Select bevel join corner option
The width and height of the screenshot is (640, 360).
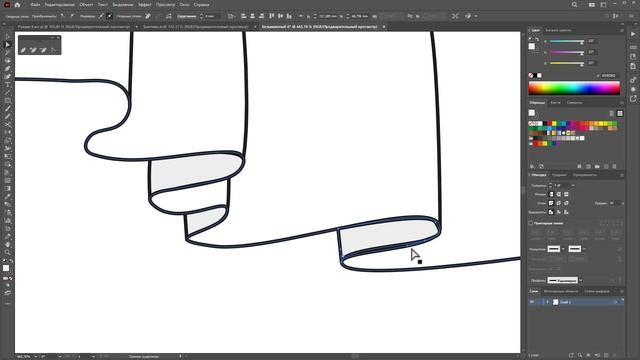coord(566,203)
